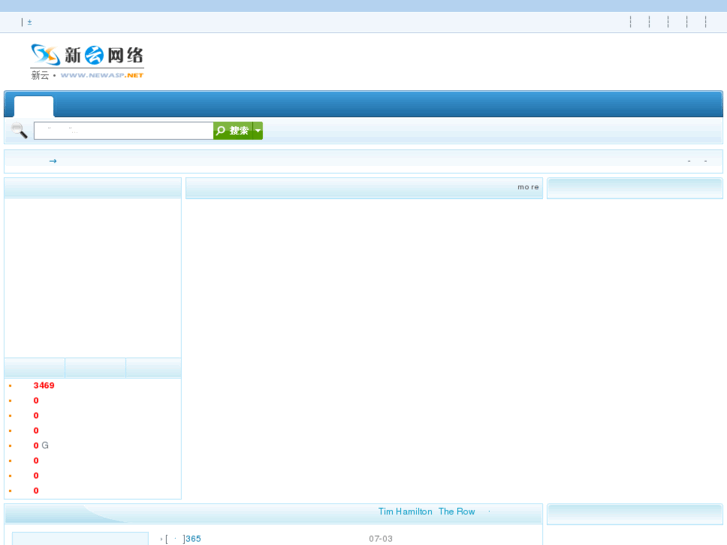
Task: Open the Tim Hamilton link
Action: pos(405,512)
